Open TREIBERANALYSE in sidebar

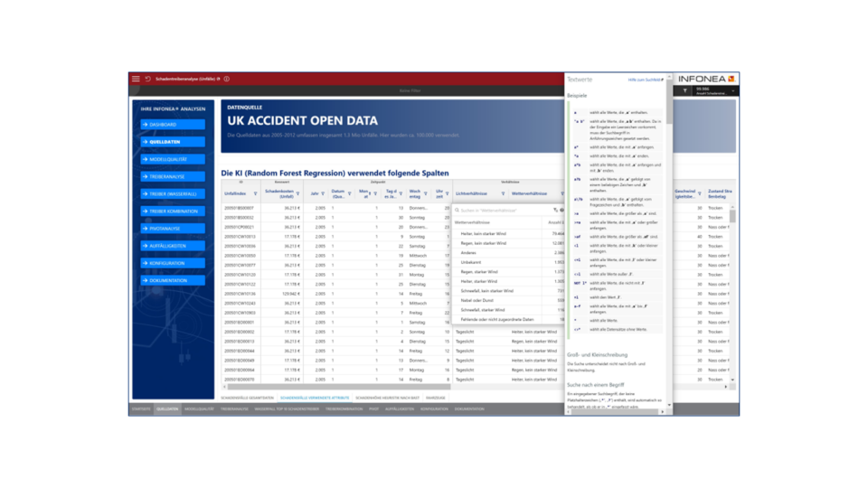[173, 176]
